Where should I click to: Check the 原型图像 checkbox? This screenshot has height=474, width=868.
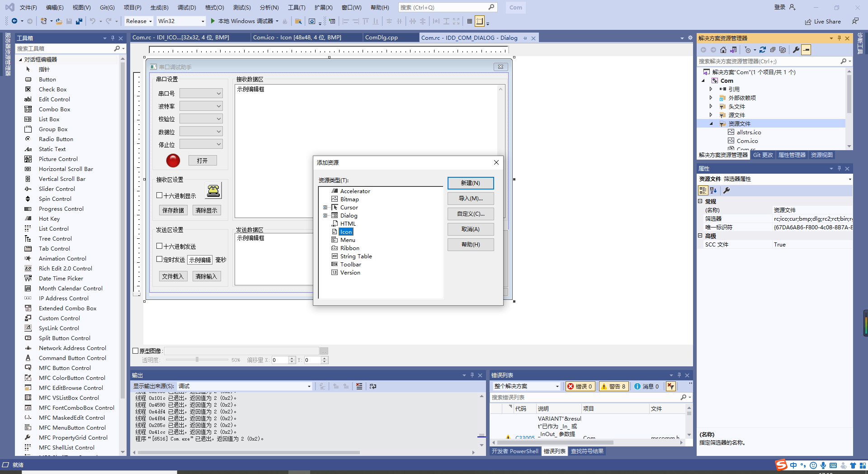pos(135,351)
